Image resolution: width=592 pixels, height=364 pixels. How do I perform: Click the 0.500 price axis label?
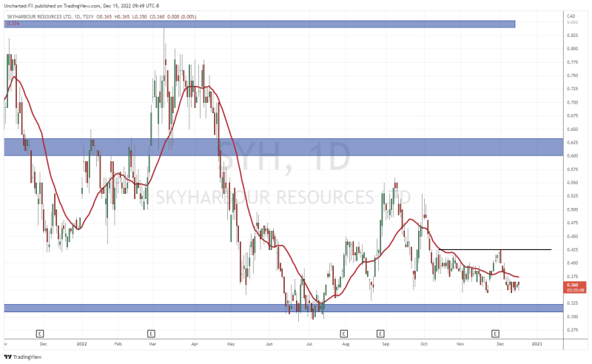572,209
